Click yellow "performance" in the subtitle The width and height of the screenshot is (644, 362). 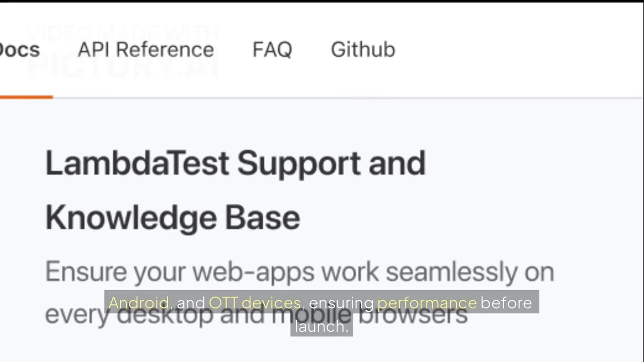(x=427, y=303)
